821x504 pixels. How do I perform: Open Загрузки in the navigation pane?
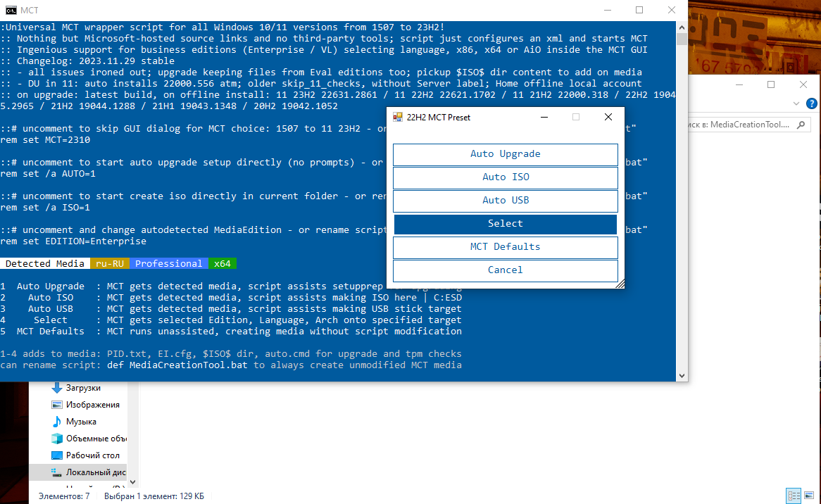click(83, 388)
